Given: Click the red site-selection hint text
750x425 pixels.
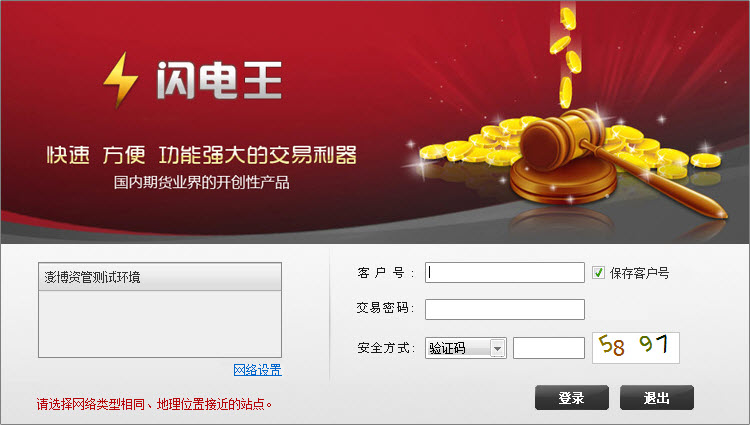Looking at the screenshot, I should point(154,404).
